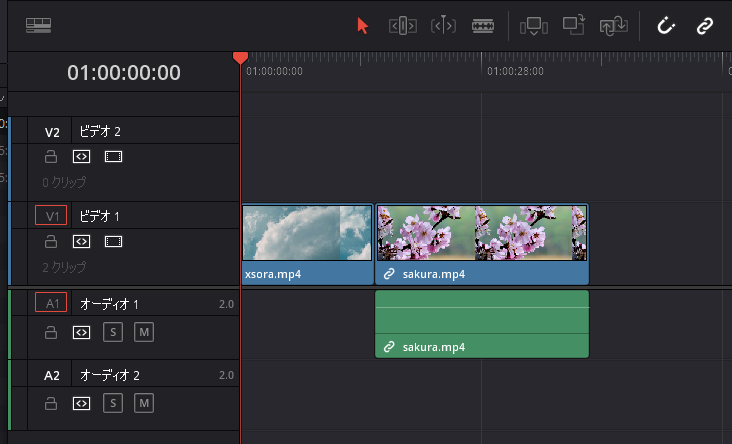Toggle auto track selector on ビデオ 1
732x444 pixels.
tap(81, 241)
